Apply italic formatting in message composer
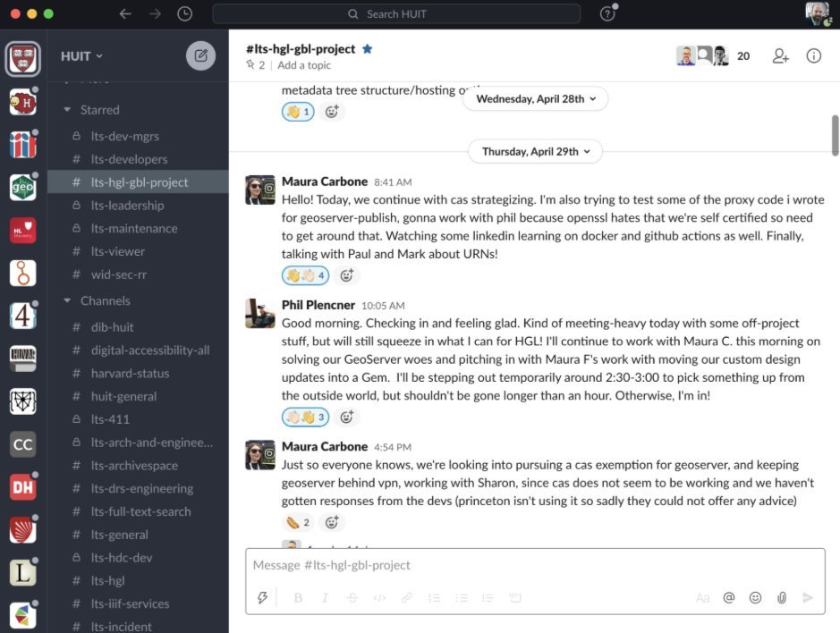Viewport: 840px width, 633px height. click(x=325, y=597)
